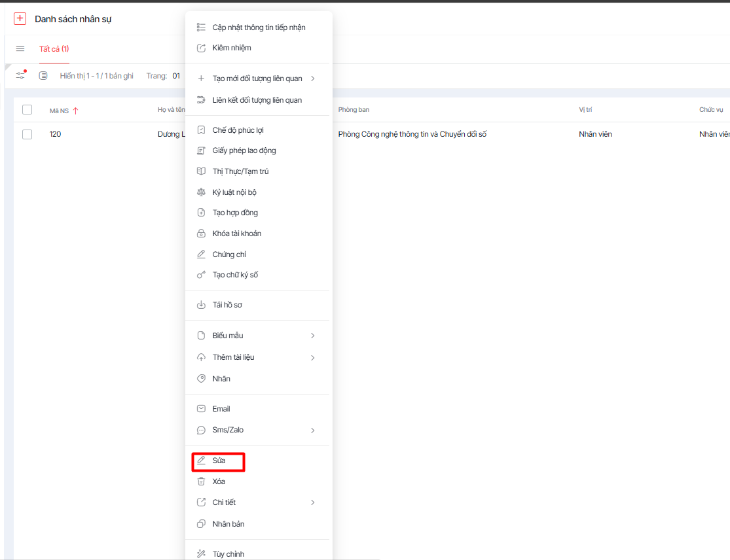
Task: Click the key icon for Tạo chữ ký số
Action: click(201, 275)
